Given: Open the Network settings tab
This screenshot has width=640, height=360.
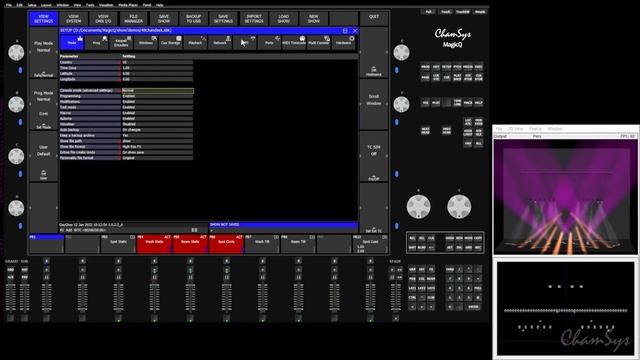Looking at the screenshot, I should click(220, 42).
